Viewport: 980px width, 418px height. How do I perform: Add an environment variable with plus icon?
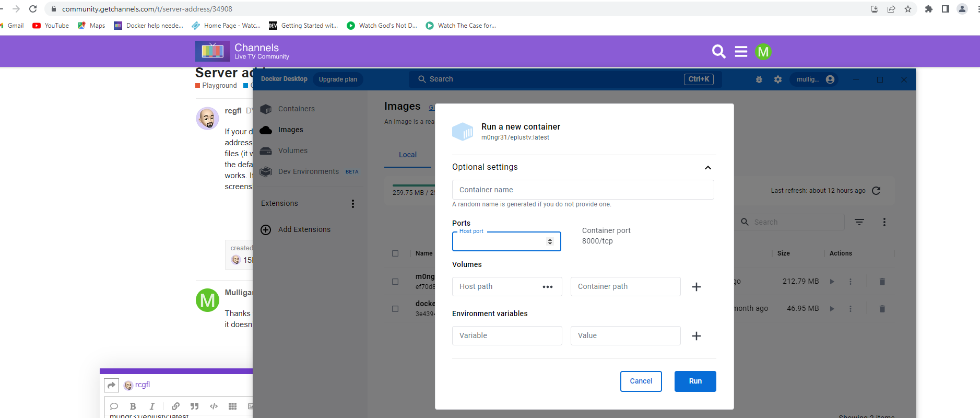(696, 336)
